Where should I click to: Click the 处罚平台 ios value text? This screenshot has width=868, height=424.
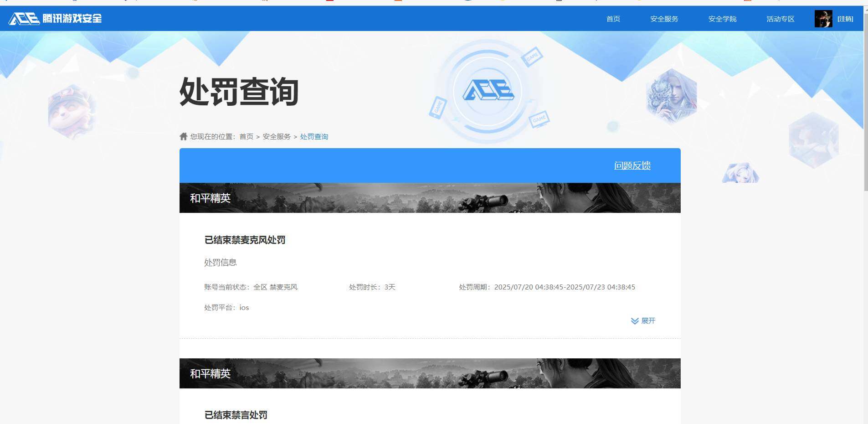click(244, 308)
